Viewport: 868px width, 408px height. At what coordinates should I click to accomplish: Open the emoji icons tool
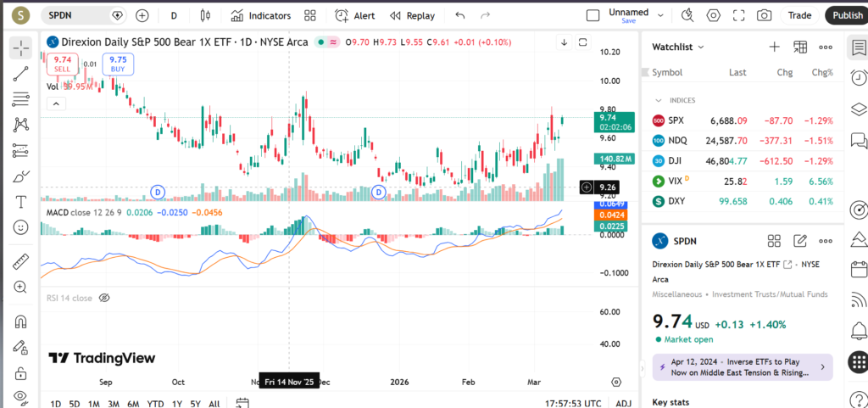(x=20, y=227)
